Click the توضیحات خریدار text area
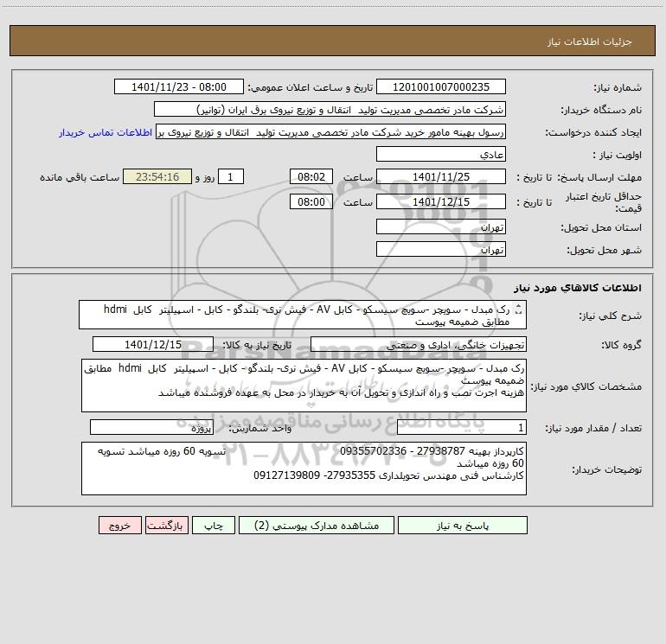The image size is (666, 644). [304, 469]
